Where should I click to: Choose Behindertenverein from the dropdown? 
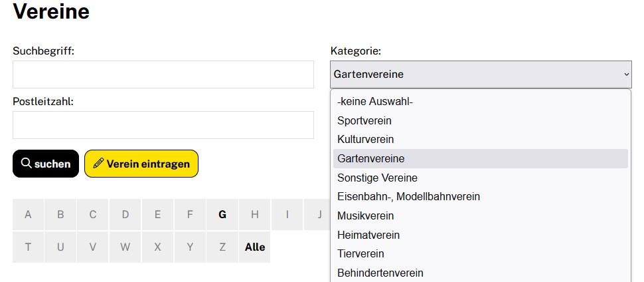(380, 273)
